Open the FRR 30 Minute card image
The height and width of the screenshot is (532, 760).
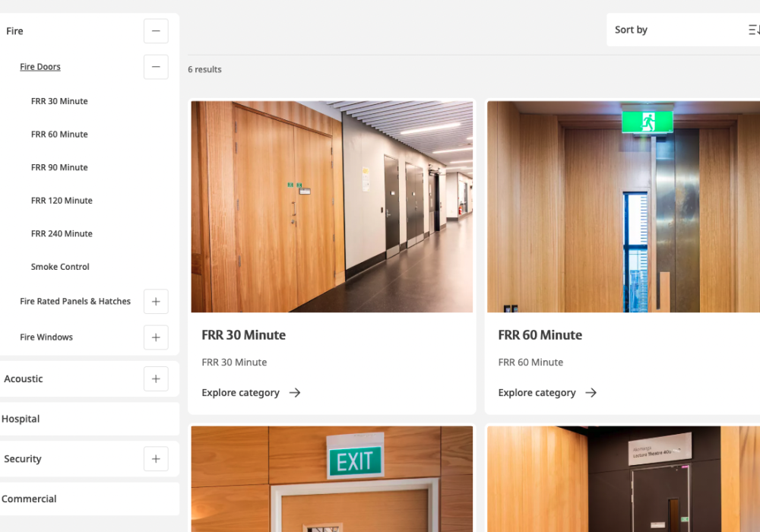coord(332,207)
